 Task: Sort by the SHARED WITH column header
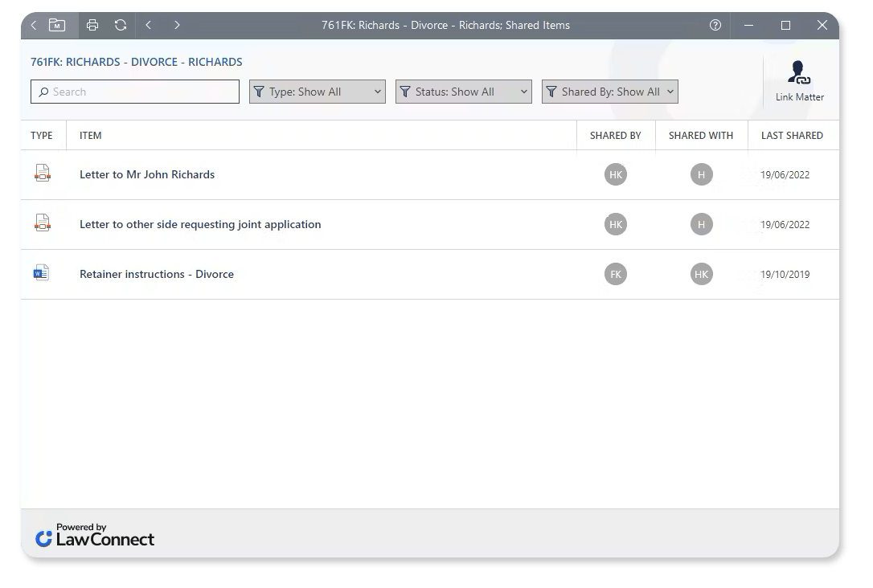click(700, 135)
